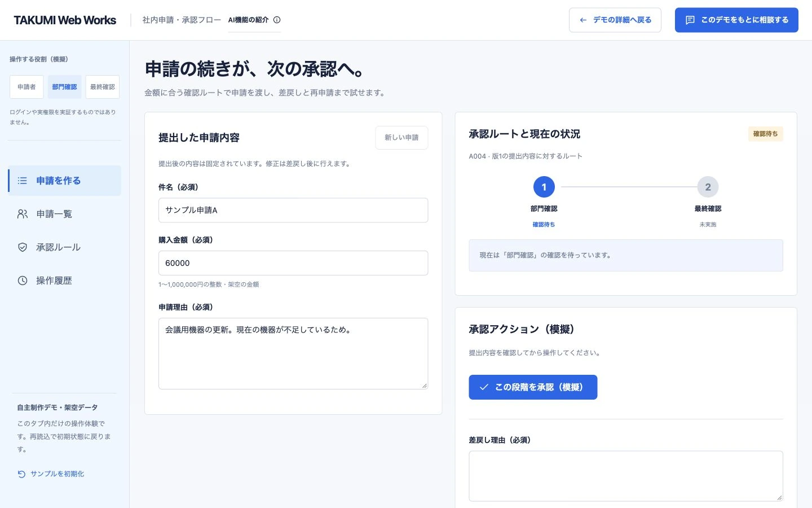Click the list icon next to 申請を作る
Image resolution: width=812 pixels, height=508 pixels.
[23, 181]
